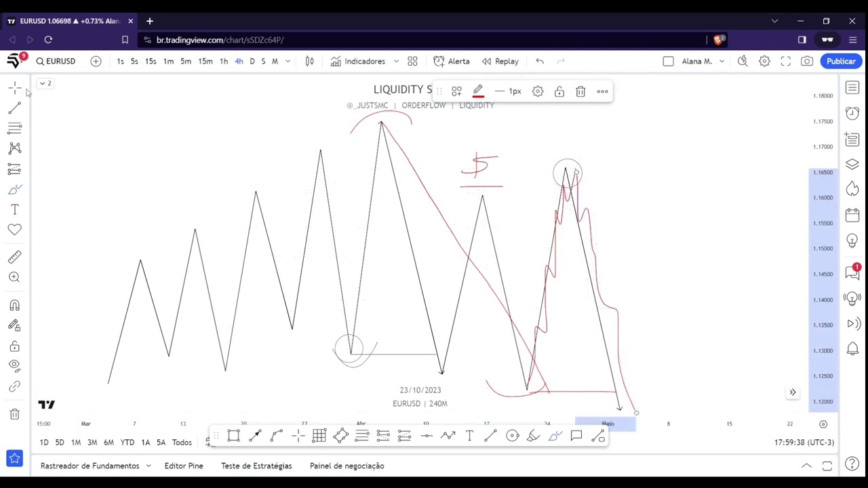Start bar Replay mode
Screen dimensions: 868x488
500,61
